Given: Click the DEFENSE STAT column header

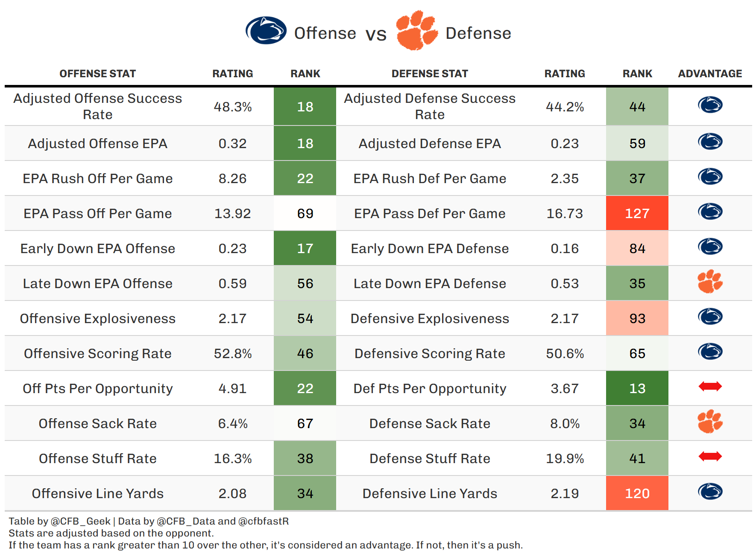Looking at the screenshot, I should (430, 74).
